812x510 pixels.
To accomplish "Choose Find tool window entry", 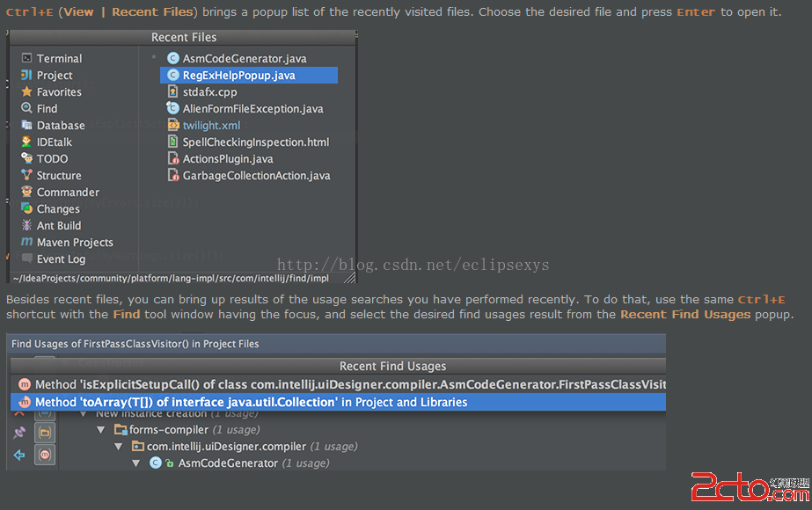I will [x=40, y=109].
